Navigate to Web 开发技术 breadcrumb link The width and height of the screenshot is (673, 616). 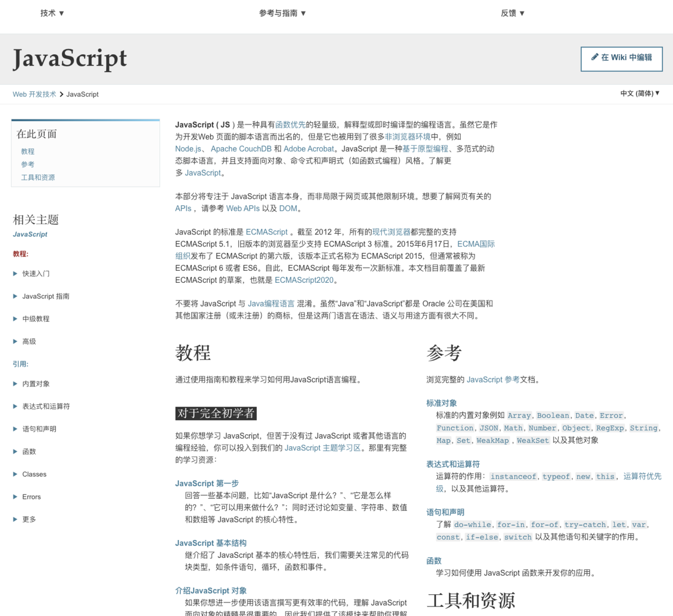click(x=34, y=94)
